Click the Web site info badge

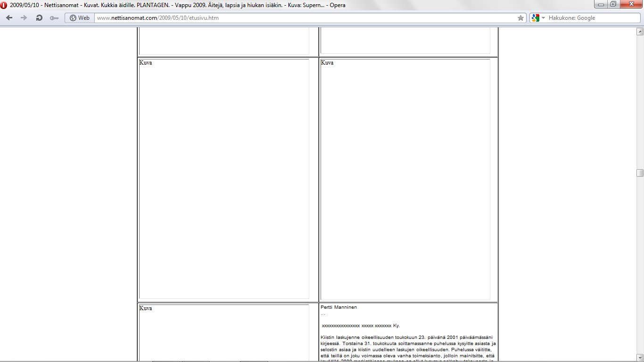[79, 18]
